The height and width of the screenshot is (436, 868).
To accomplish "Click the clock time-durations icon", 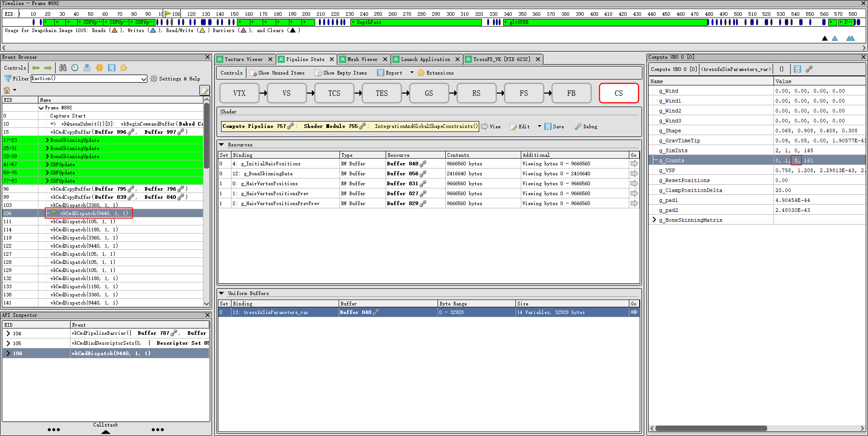I will point(75,68).
